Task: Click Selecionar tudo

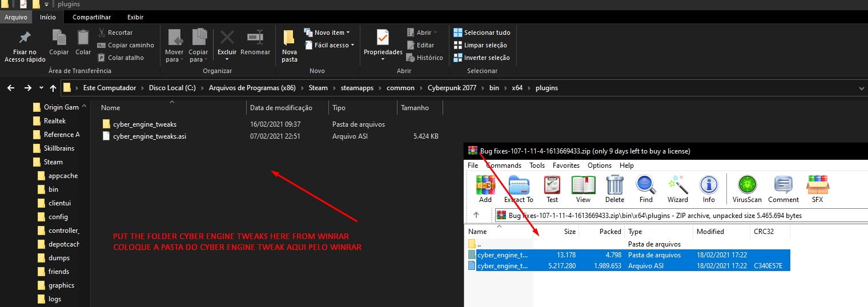Action: [x=482, y=33]
